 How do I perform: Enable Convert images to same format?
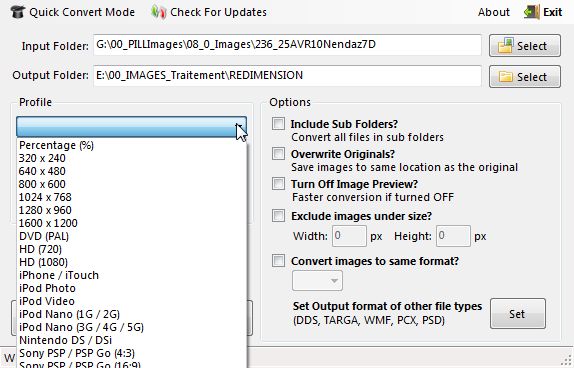coord(278,261)
